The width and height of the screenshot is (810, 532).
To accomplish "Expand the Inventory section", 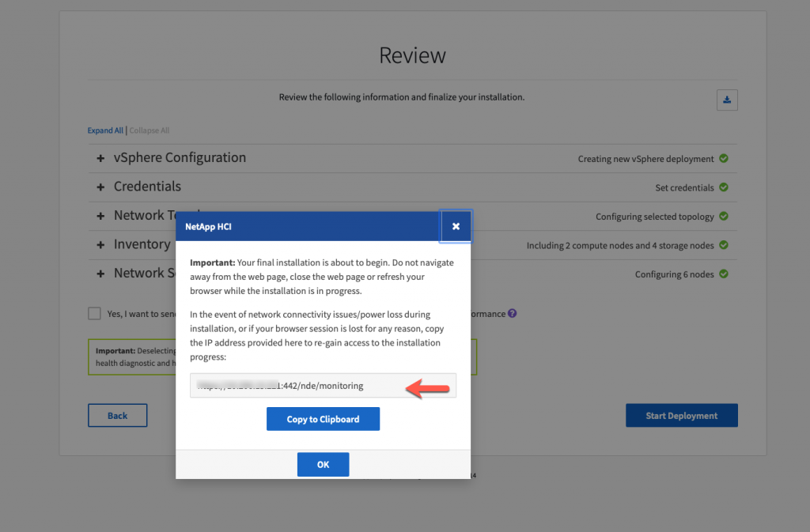I will [x=100, y=245].
